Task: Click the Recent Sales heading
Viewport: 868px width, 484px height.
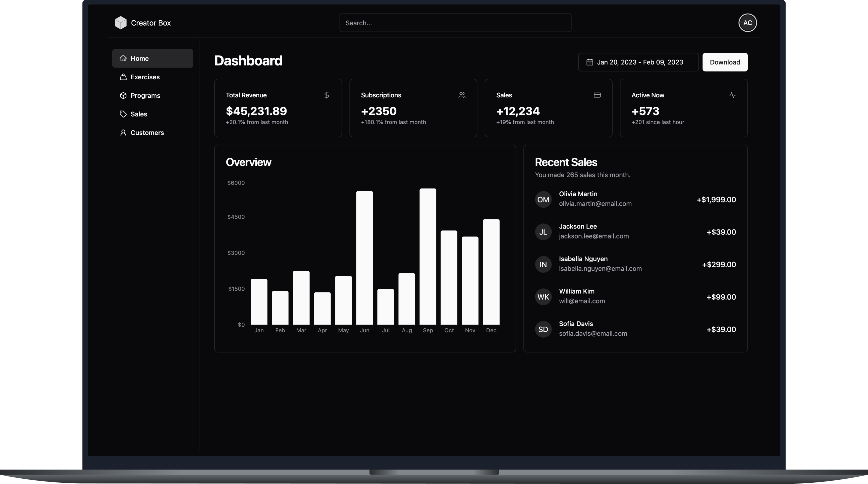Action: coord(566,162)
